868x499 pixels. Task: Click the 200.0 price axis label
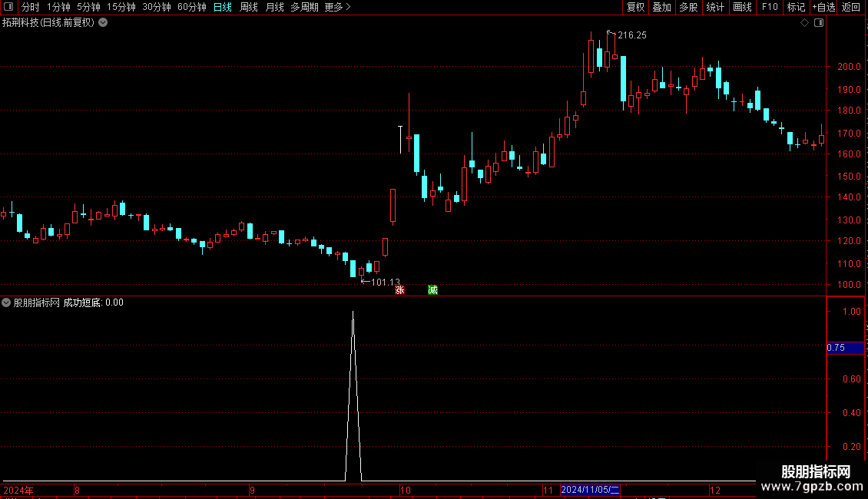coord(849,66)
